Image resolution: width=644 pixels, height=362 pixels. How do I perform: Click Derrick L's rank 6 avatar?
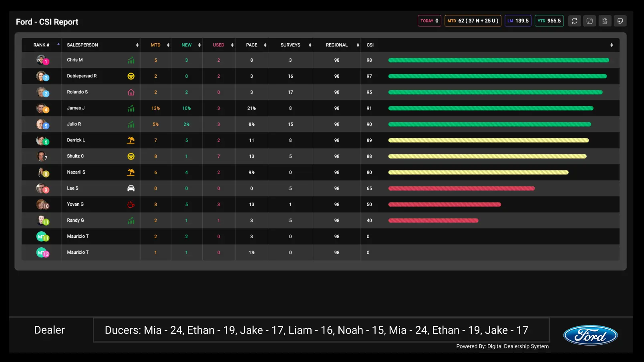[x=42, y=140]
